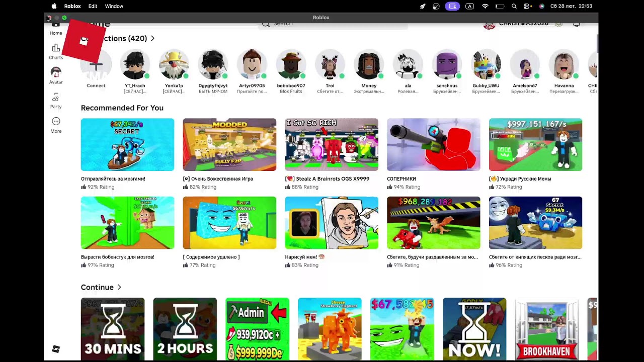Screen dimensions: 644x362
Task: Open the red sofa sniper game thumbnail
Action: click(x=434, y=145)
